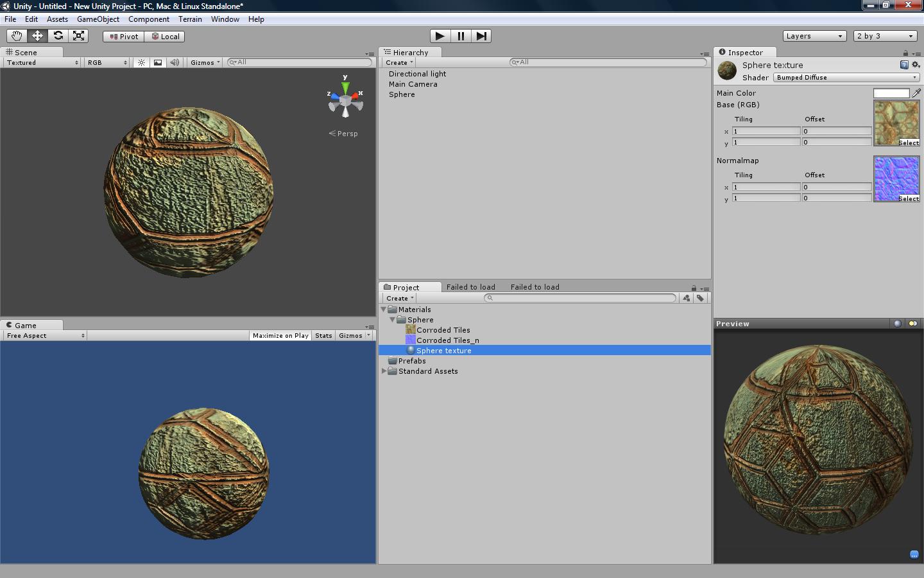Open Project Create dropdown
Screen dimensions: 924x578
pos(399,298)
